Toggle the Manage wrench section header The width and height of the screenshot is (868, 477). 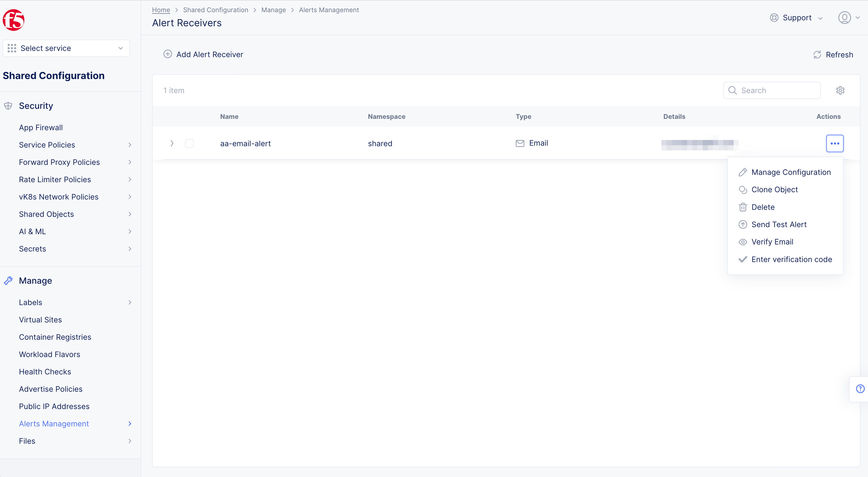[x=8, y=280]
